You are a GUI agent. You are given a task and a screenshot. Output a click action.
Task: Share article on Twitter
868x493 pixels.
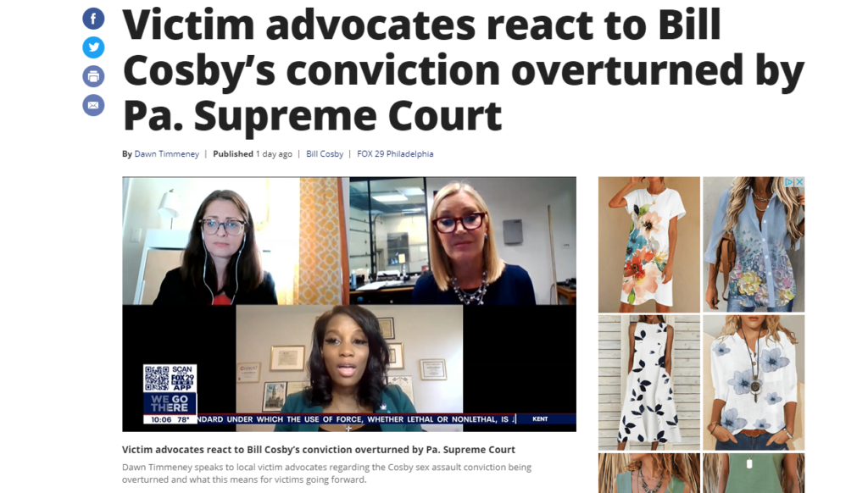tap(93, 47)
